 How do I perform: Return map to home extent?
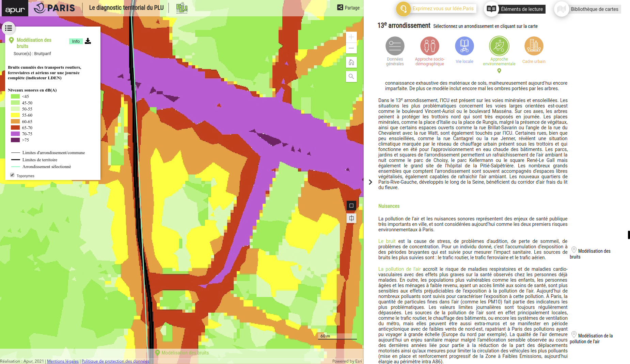(x=351, y=62)
